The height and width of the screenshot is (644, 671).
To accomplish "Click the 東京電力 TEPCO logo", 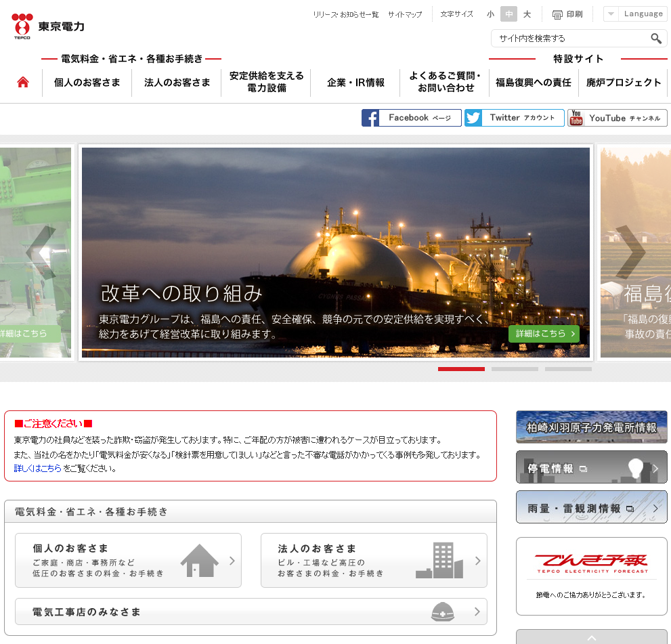I will [x=47, y=25].
